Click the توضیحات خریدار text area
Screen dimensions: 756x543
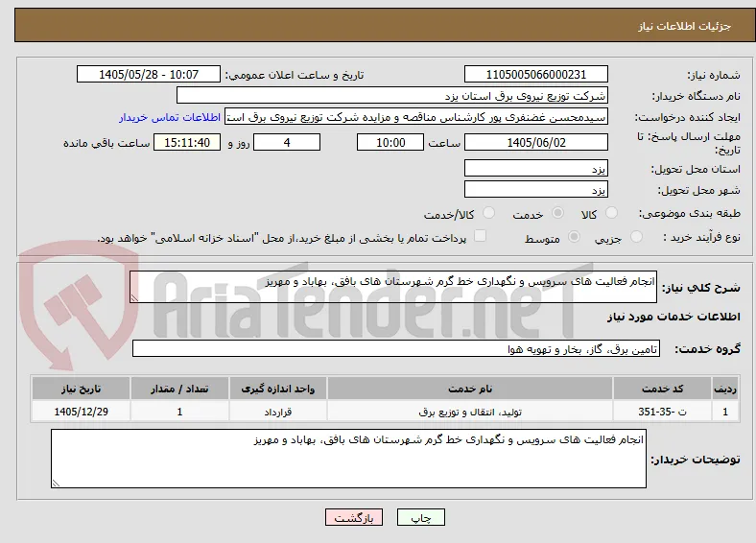point(348,459)
